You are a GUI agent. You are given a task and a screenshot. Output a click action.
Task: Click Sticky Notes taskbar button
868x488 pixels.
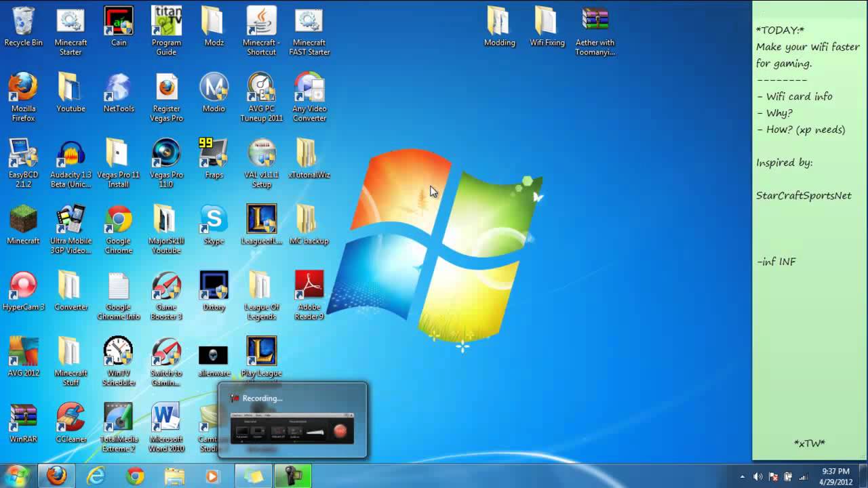click(254, 476)
